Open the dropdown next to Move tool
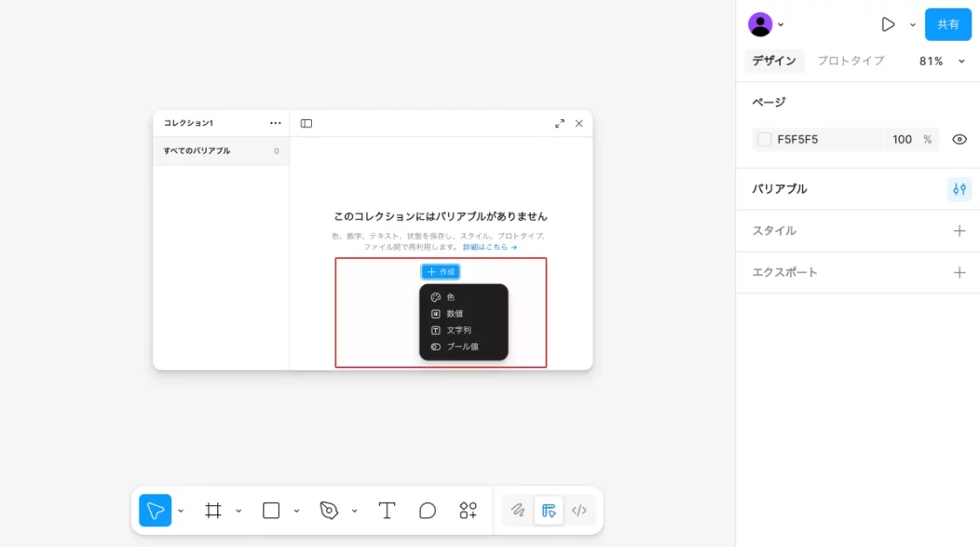980x547 pixels. click(181, 511)
